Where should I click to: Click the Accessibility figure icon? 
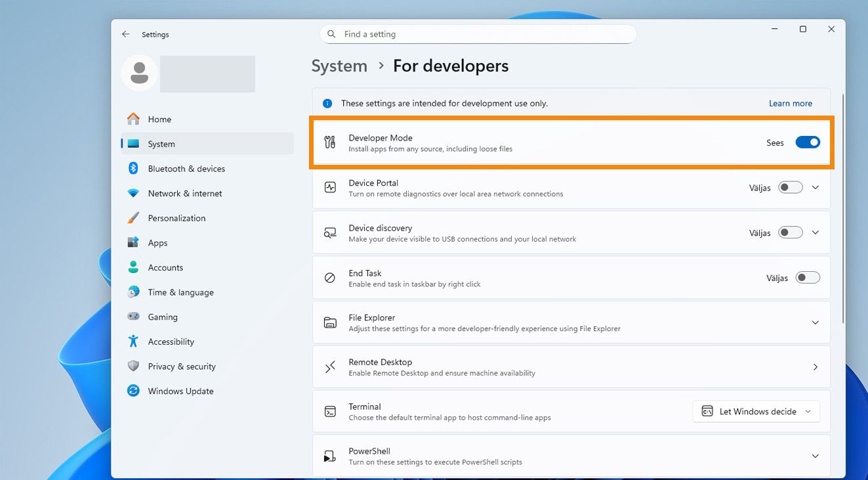[x=133, y=341]
